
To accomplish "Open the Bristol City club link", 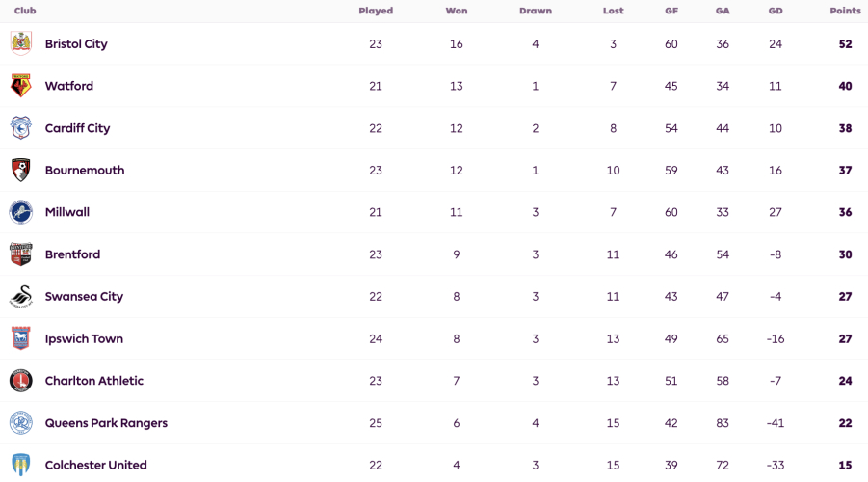I will click(x=76, y=43).
